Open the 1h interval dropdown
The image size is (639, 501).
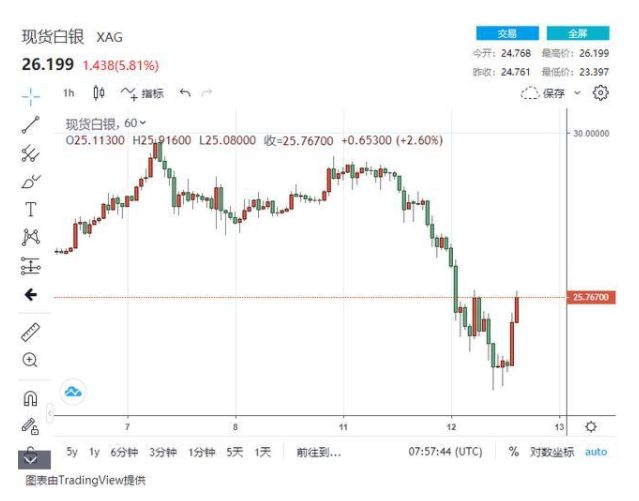68,93
